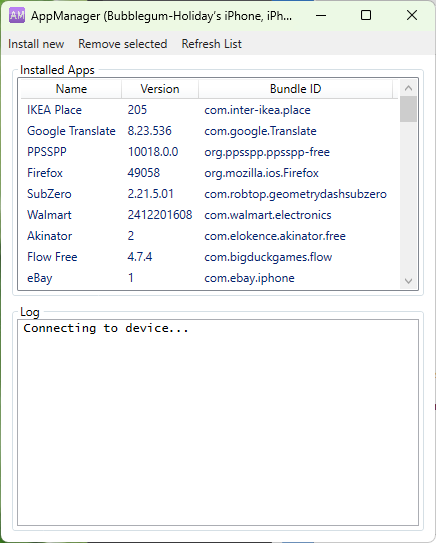Click inside the Log text area
Image resolution: width=436 pixels, height=543 pixels.
[x=218, y=422]
